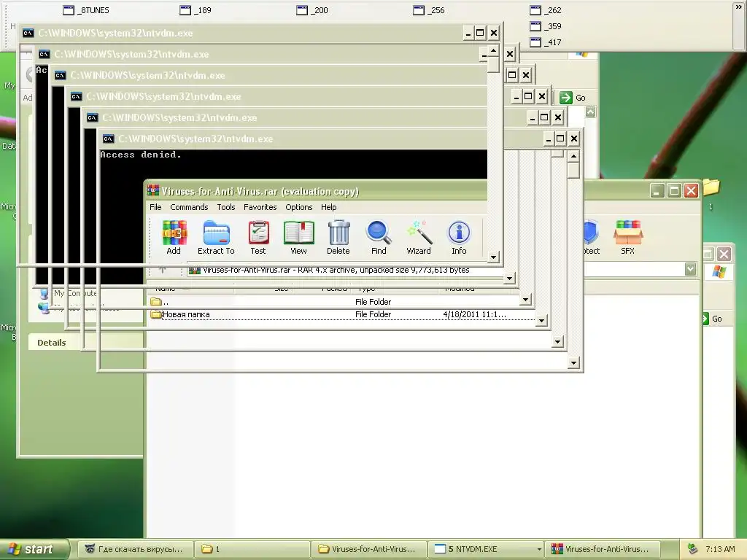The image size is (747, 560).
Task: Open the Help menu in WinRAR
Action: [329, 207]
